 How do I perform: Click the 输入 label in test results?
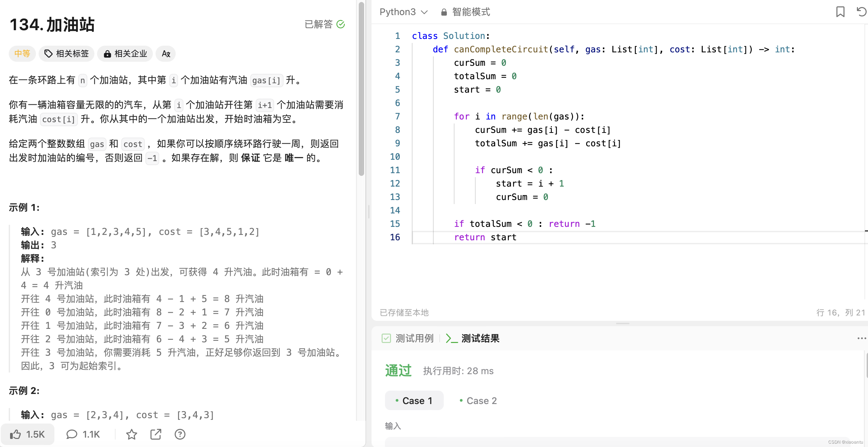click(x=393, y=426)
